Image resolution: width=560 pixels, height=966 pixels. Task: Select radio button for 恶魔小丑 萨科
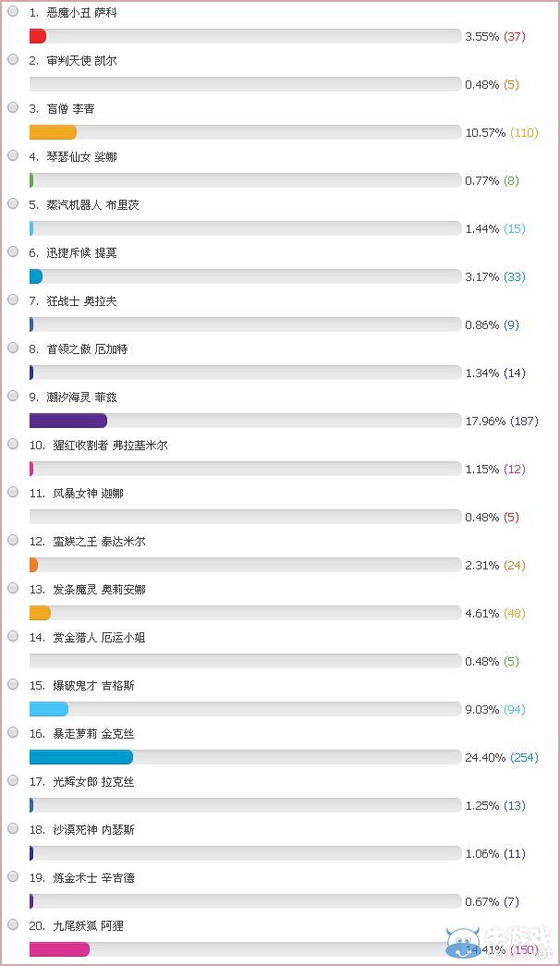(13, 11)
